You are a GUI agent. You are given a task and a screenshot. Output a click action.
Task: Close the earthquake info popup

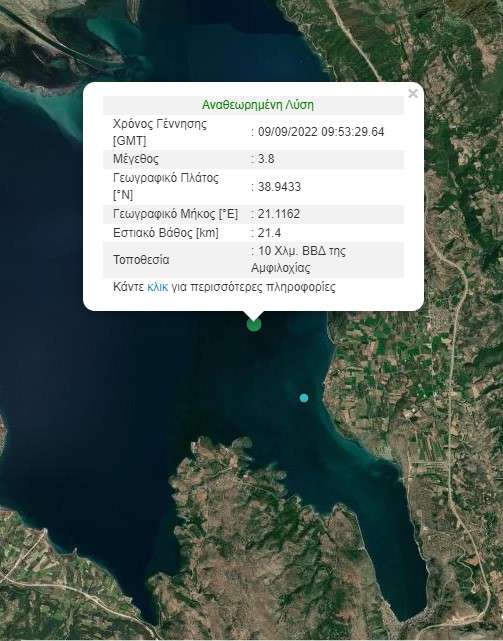click(x=413, y=94)
